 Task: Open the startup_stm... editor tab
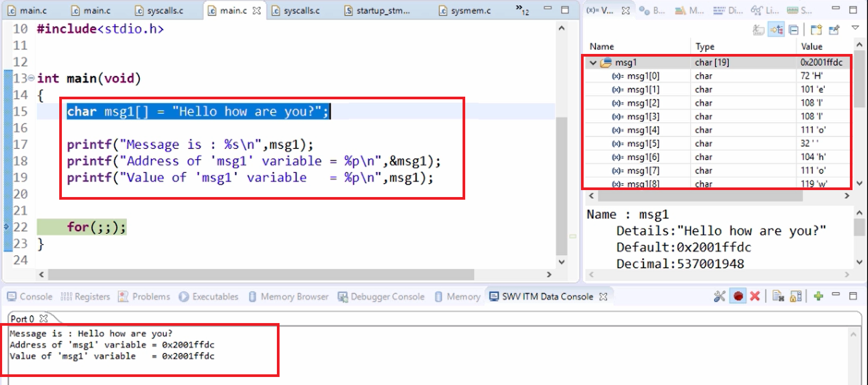[x=377, y=10]
